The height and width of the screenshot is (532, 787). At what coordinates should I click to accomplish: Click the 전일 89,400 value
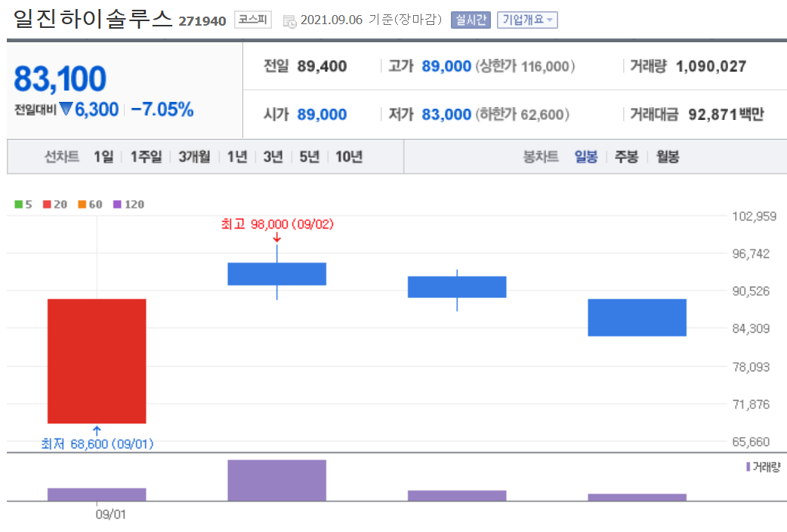[322, 66]
